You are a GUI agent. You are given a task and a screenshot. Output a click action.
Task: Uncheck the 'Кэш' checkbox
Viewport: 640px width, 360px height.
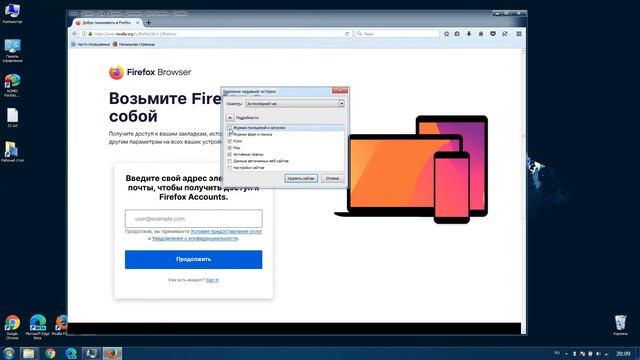click(230, 148)
